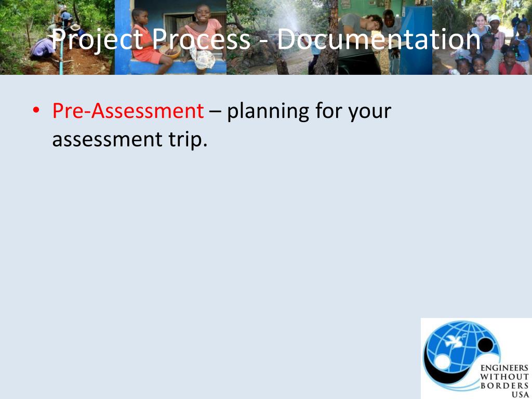Click the red Pre-Assessment text
The image size is (532, 399).
(128, 111)
